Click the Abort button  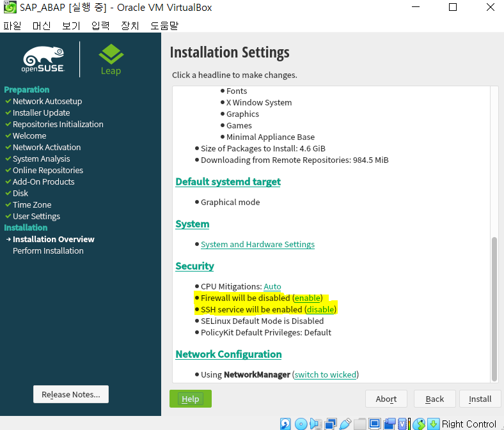click(x=386, y=399)
